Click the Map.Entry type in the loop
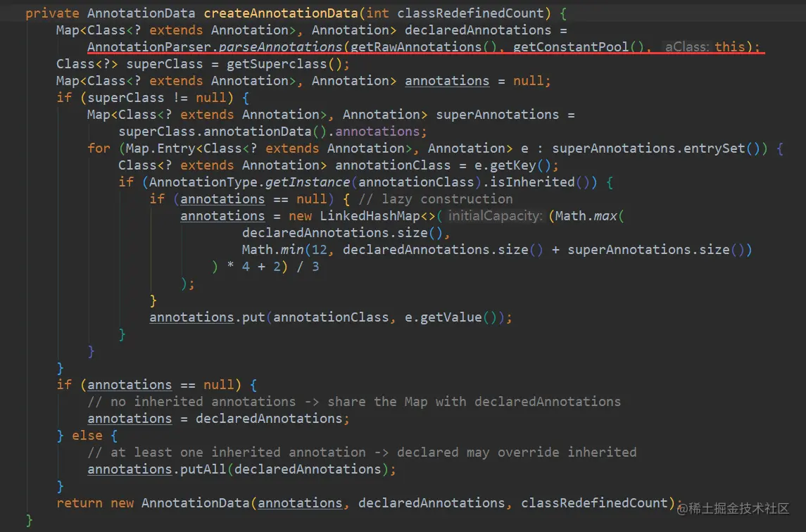The width and height of the screenshot is (806, 532). 160,148
